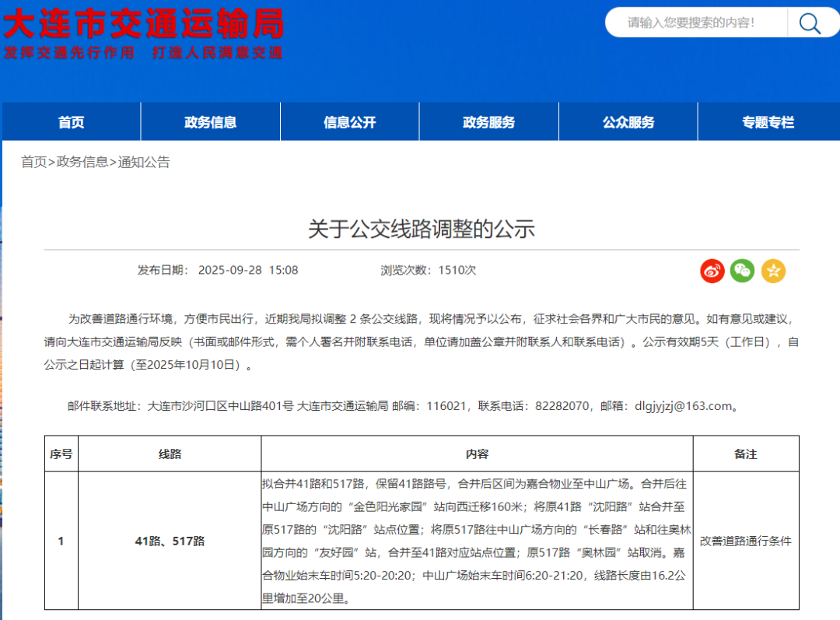Open the 政务信息 navigation menu

click(x=210, y=122)
